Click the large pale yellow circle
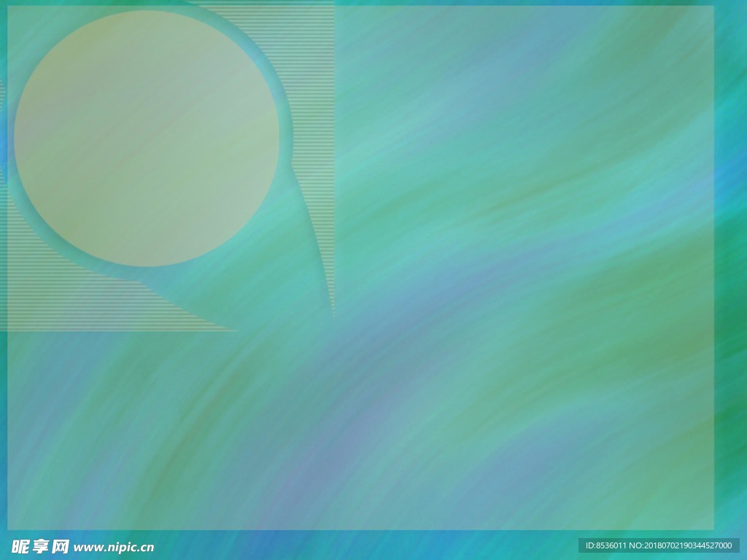Viewport: 747px width, 560px height. click(146, 139)
